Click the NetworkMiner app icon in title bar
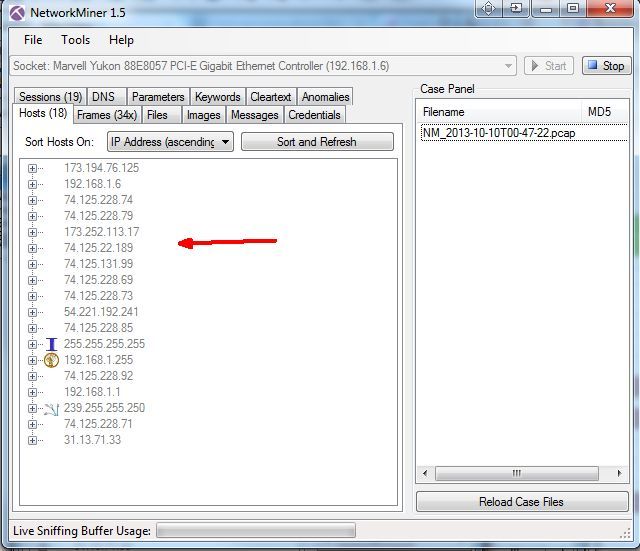 pyautogui.click(x=17, y=12)
